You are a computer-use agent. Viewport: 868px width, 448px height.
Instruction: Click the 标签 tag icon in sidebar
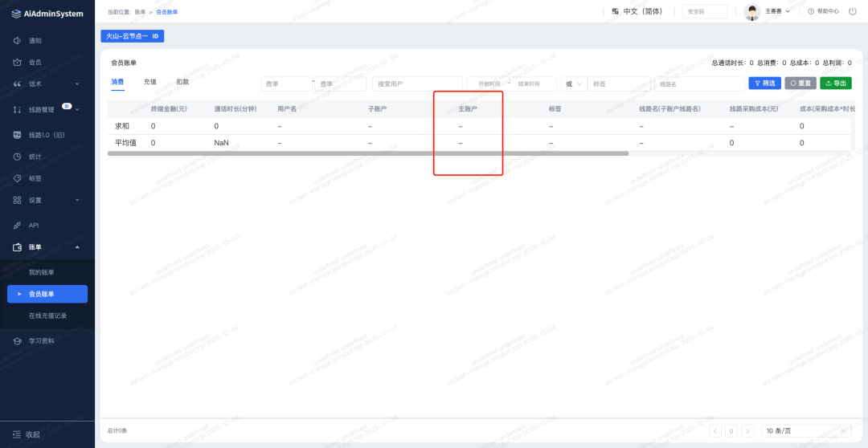(x=18, y=178)
